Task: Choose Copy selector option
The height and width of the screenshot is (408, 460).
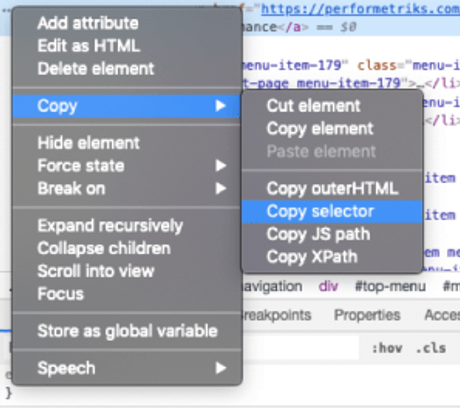Action: click(332, 211)
